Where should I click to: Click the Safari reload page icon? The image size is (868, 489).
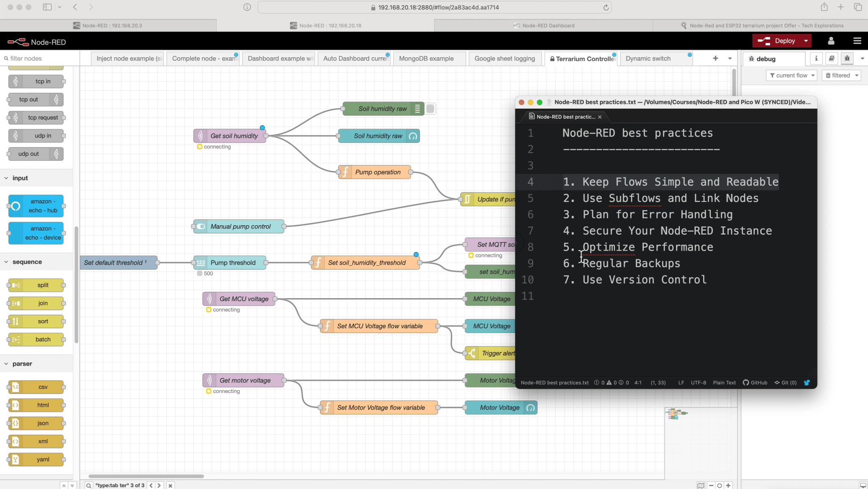click(x=606, y=7)
